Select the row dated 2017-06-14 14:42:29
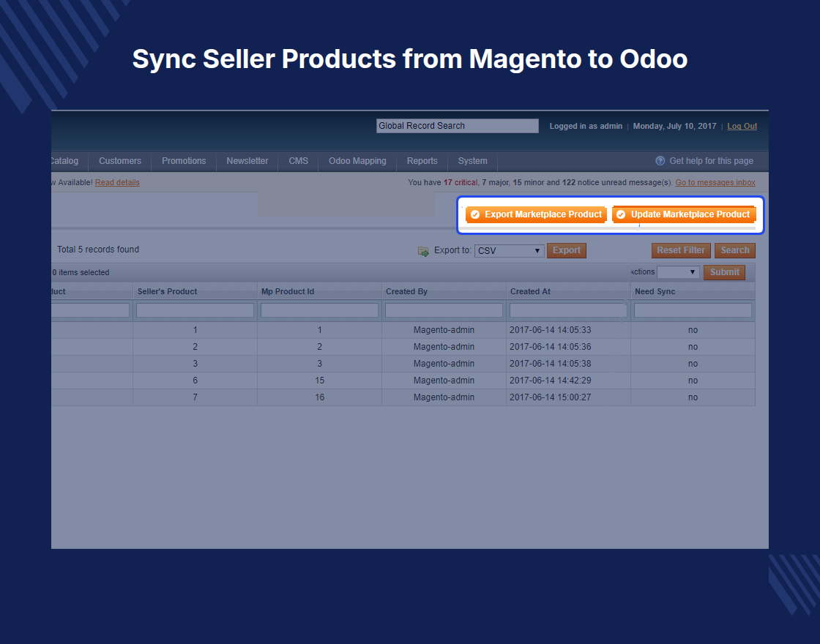The image size is (820, 644). click(403, 381)
